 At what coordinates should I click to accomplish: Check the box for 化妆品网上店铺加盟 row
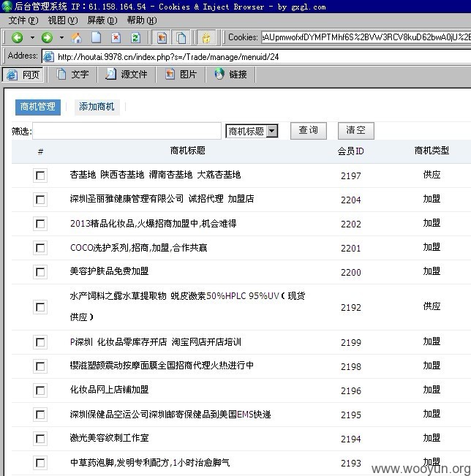(40, 390)
